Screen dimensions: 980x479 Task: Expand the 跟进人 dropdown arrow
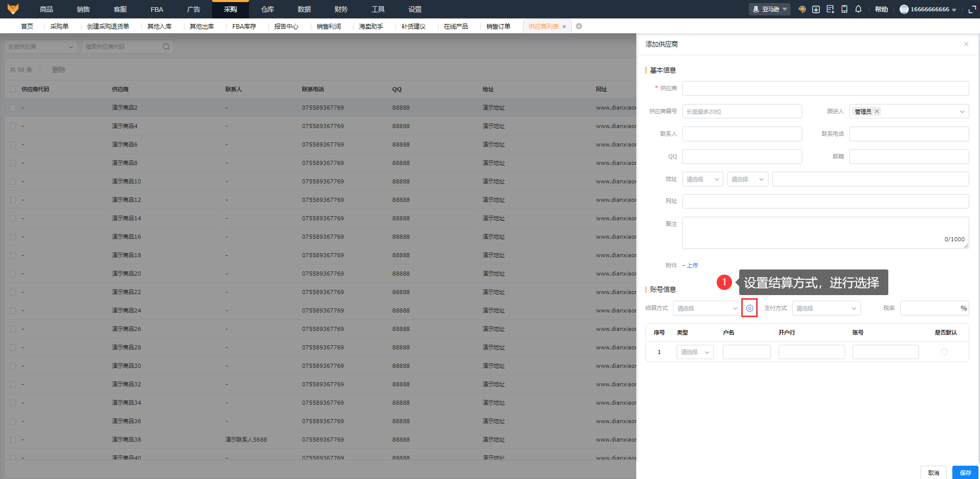click(962, 112)
